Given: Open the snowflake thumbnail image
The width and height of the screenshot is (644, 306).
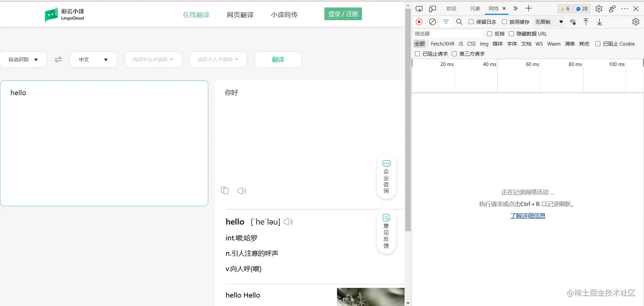Looking at the screenshot, I should coord(371,297).
